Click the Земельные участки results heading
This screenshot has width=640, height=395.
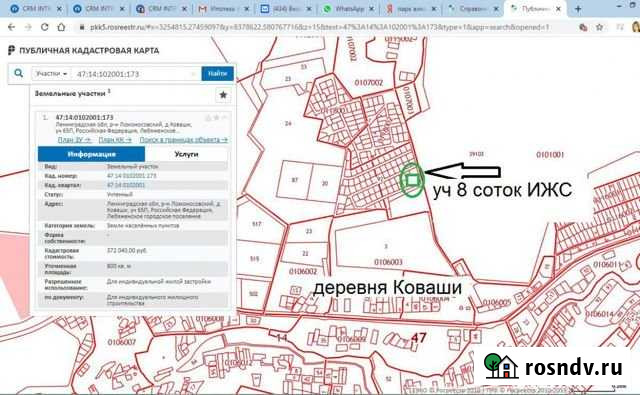pyautogui.click(x=70, y=93)
